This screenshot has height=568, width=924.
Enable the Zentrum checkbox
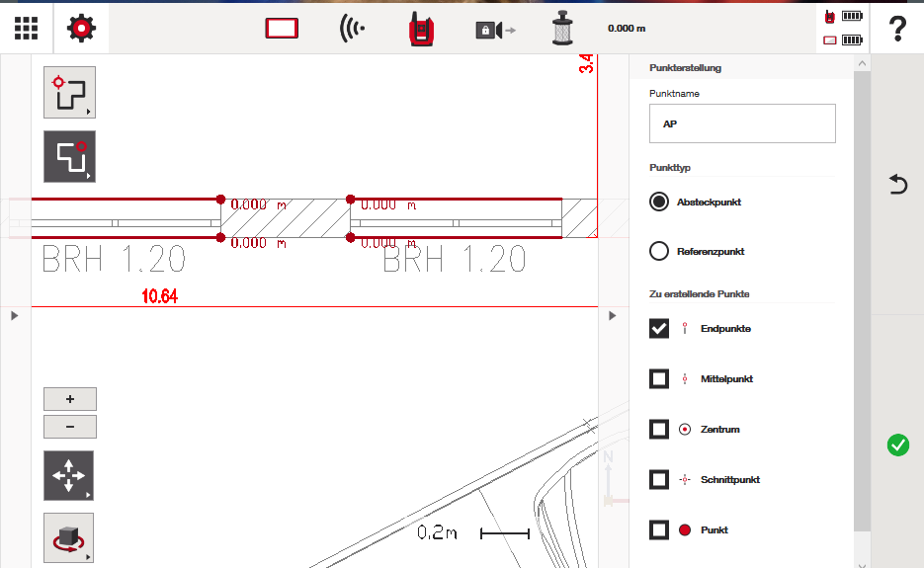click(659, 429)
